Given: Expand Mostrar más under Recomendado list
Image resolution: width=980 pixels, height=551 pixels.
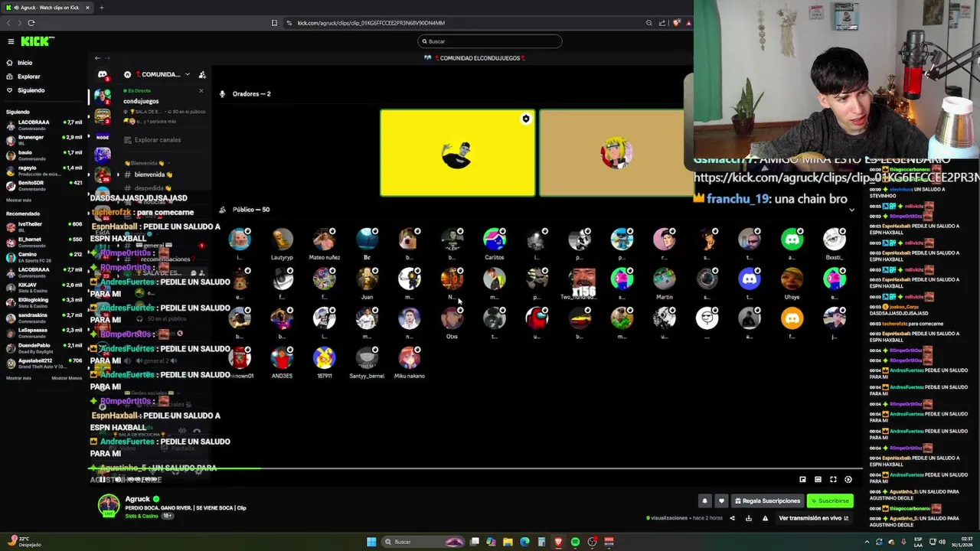Looking at the screenshot, I should (18, 378).
